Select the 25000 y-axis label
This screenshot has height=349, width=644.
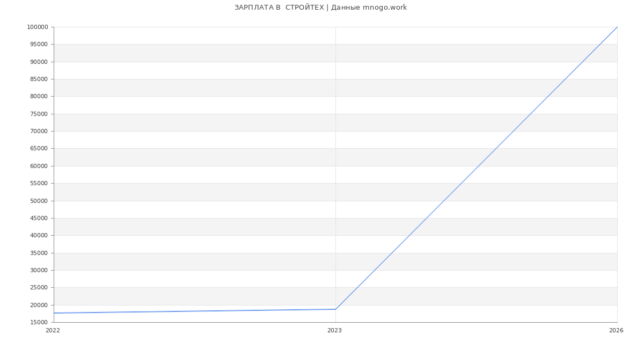pyautogui.click(x=39, y=288)
